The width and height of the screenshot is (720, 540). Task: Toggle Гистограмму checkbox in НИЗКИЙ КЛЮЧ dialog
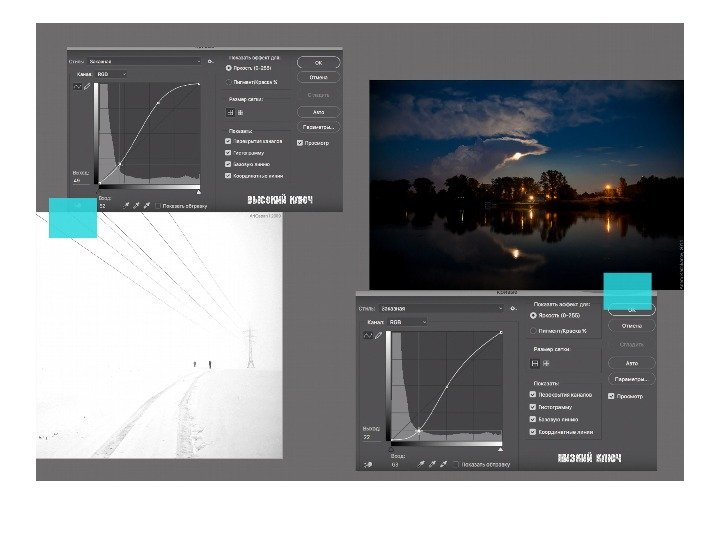pos(533,407)
